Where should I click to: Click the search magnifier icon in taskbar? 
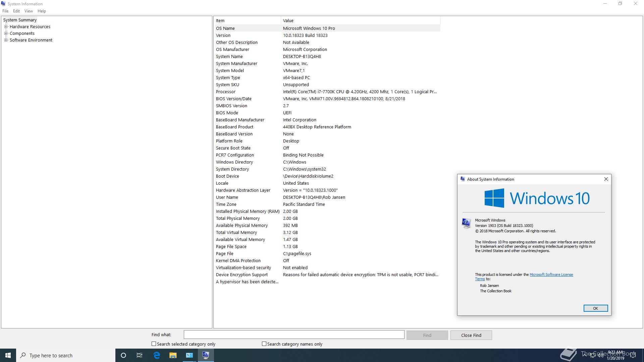(23, 355)
